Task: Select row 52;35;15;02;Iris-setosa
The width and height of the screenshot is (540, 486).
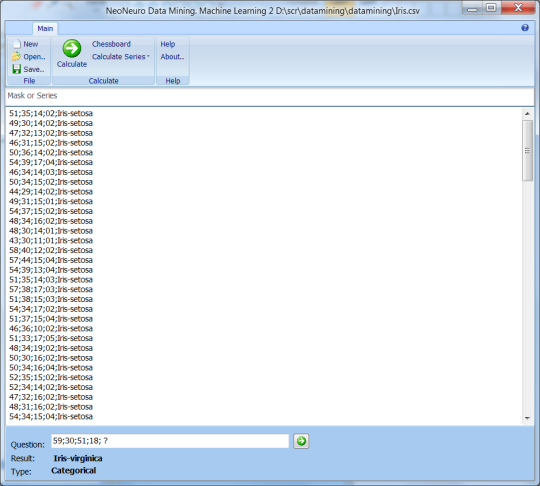Action: (51, 377)
